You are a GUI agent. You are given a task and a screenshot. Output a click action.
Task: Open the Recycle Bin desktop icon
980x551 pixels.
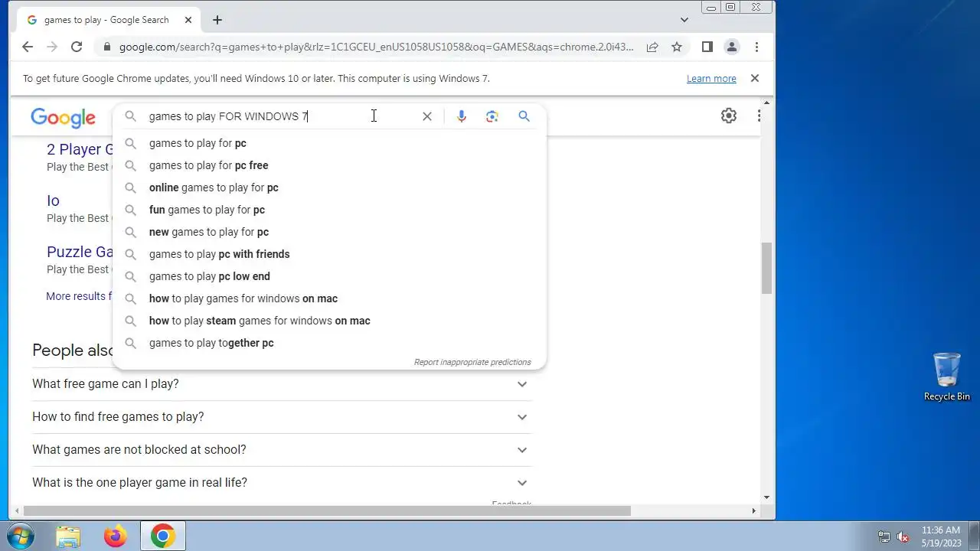[947, 377]
